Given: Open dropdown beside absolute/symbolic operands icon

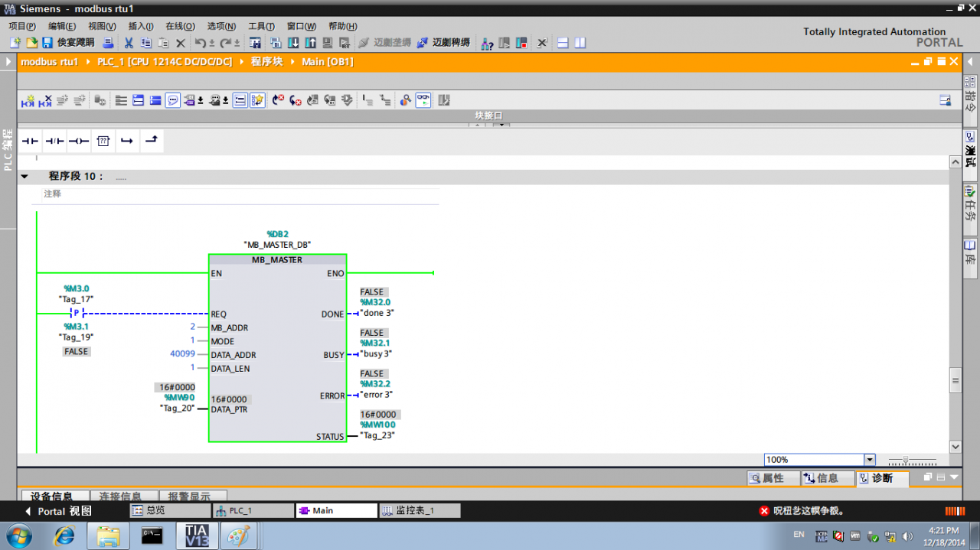Looking at the screenshot, I should pos(200,100).
